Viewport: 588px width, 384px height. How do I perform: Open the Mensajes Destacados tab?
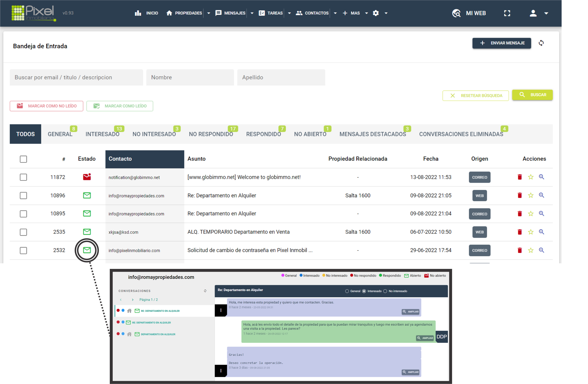373,134
